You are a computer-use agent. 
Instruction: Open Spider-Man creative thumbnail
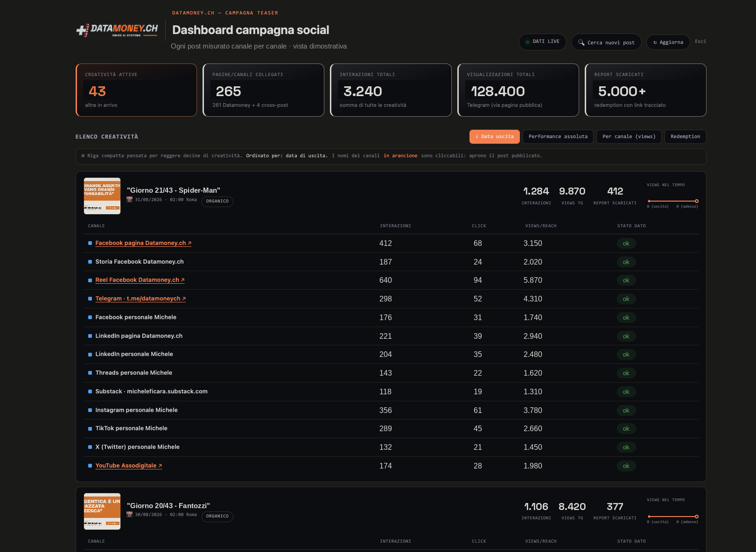pyautogui.click(x=102, y=196)
